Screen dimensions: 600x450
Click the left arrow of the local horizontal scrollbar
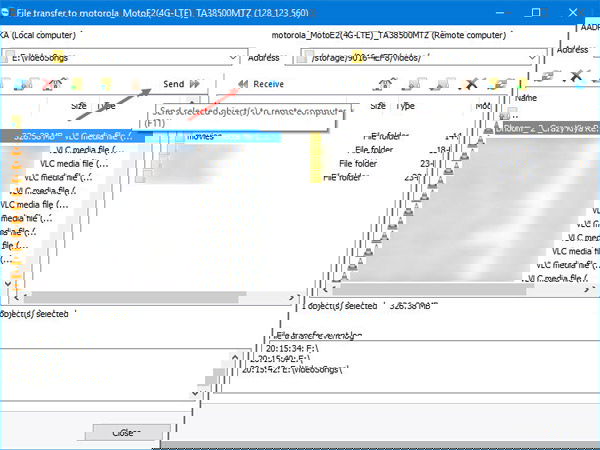click(16, 297)
